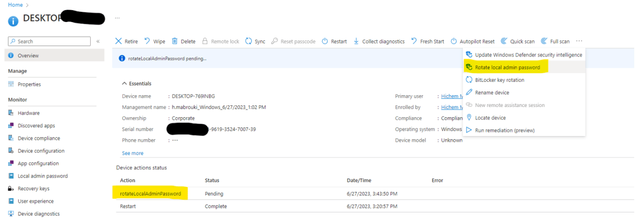
Task: Run a Quick scan
Action: pos(517,41)
